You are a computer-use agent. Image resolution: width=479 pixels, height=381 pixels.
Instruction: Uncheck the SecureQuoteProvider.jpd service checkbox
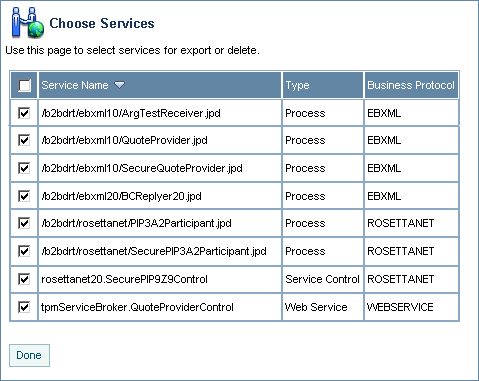[24, 168]
